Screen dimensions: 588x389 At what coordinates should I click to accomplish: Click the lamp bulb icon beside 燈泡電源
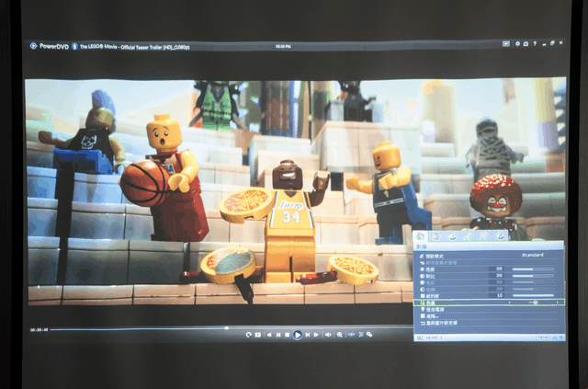(x=423, y=309)
